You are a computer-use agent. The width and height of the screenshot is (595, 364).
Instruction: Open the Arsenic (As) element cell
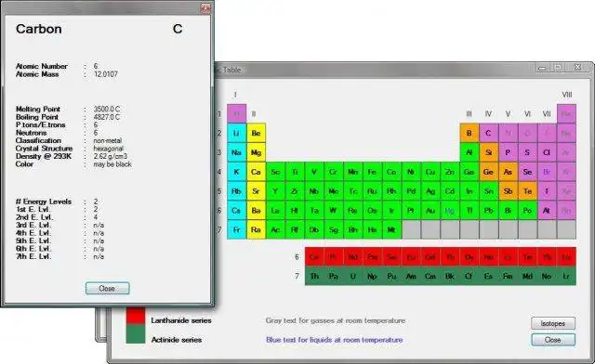(x=509, y=172)
